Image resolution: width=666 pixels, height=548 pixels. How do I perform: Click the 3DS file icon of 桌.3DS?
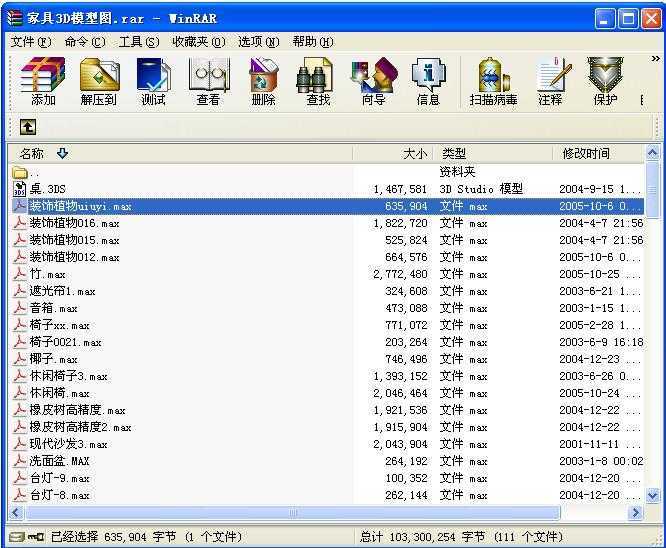tap(20, 189)
